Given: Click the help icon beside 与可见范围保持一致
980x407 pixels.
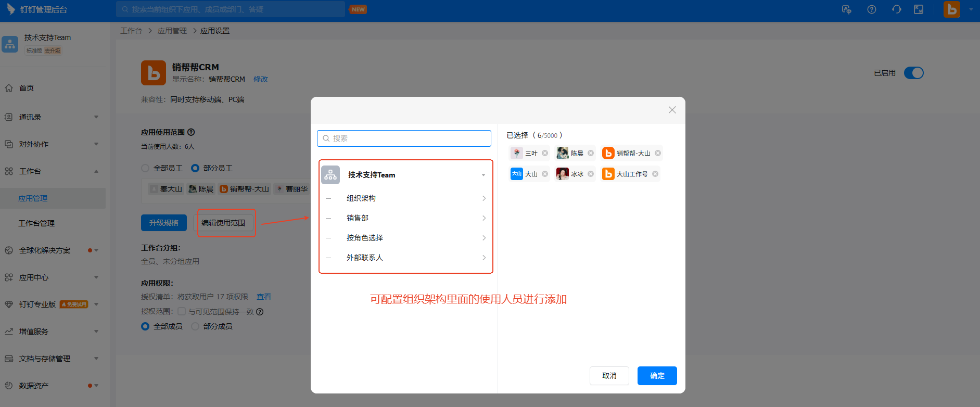Looking at the screenshot, I should 260,312.
